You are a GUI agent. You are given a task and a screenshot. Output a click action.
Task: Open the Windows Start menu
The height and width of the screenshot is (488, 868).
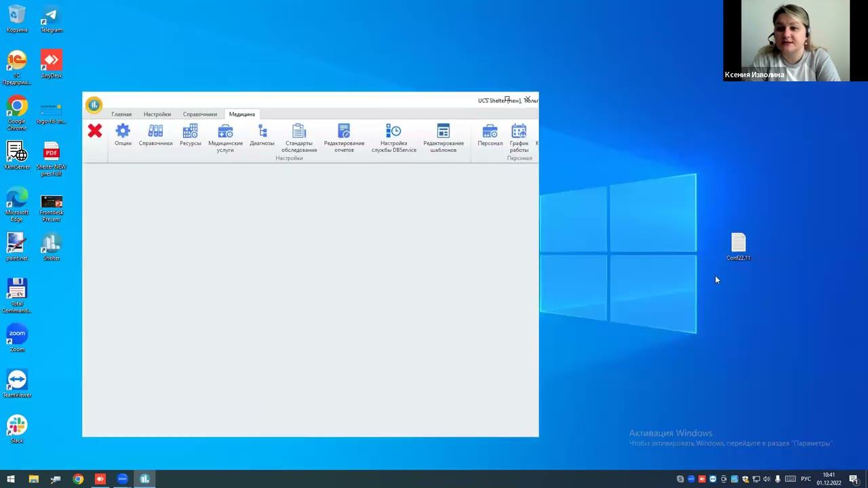11,479
